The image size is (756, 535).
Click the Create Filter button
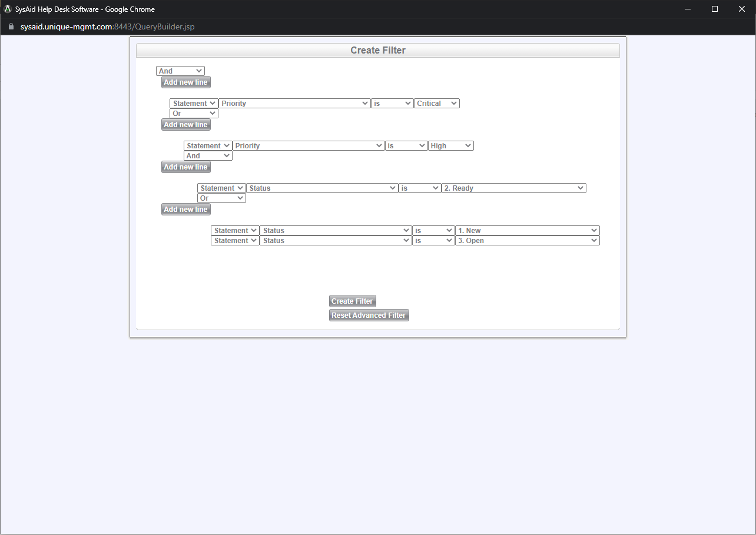click(x=352, y=301)
